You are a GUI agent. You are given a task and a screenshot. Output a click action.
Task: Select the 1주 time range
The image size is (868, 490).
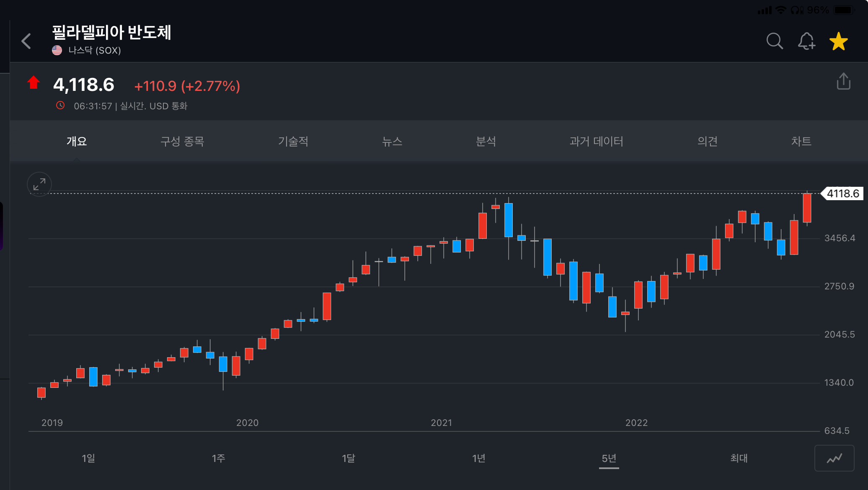point(218,458)
